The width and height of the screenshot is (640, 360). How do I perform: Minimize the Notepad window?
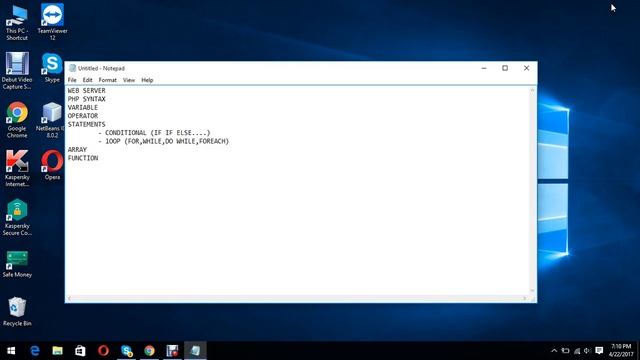[x=484, y=68]
